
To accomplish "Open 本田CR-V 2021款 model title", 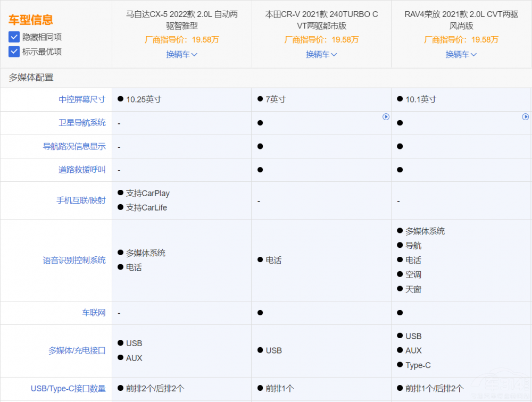I will (x=321, y=20).
